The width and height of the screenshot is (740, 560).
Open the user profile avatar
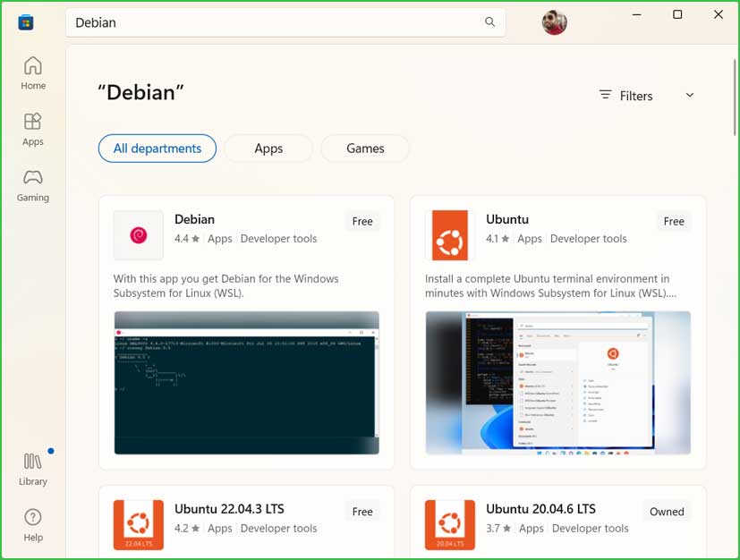pyautogui.click(x=555, y=22)
